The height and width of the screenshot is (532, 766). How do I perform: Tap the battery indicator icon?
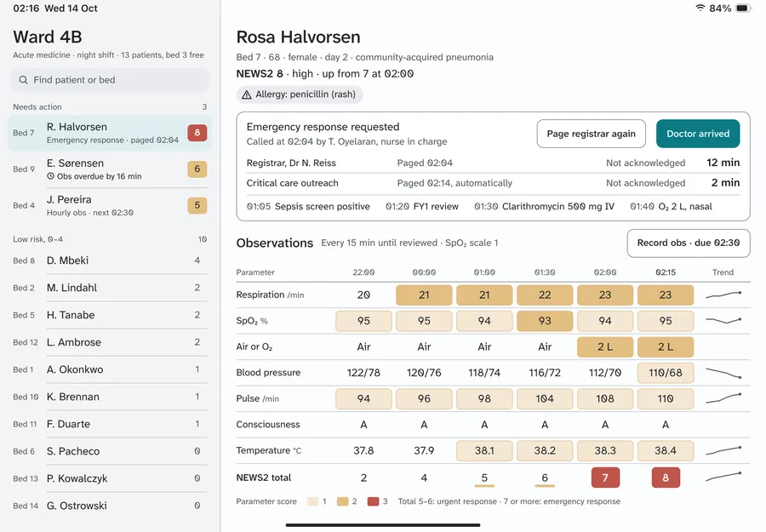744,9
